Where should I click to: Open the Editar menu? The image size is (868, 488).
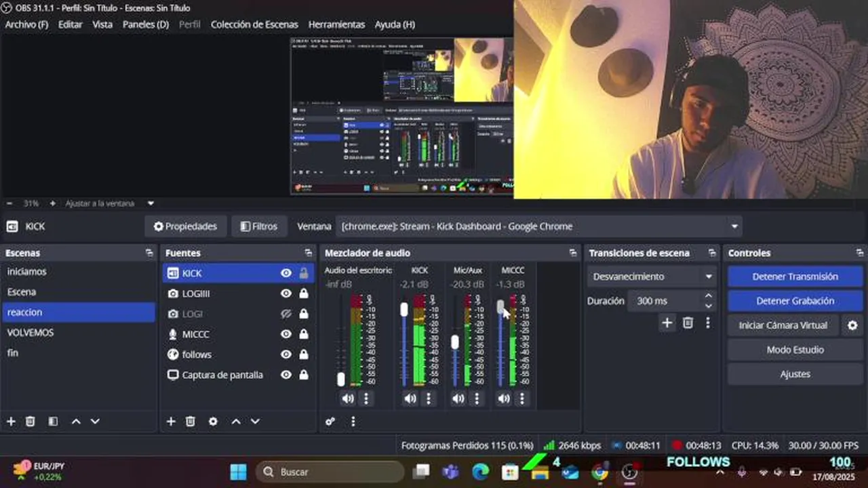(x=71, y=24)
